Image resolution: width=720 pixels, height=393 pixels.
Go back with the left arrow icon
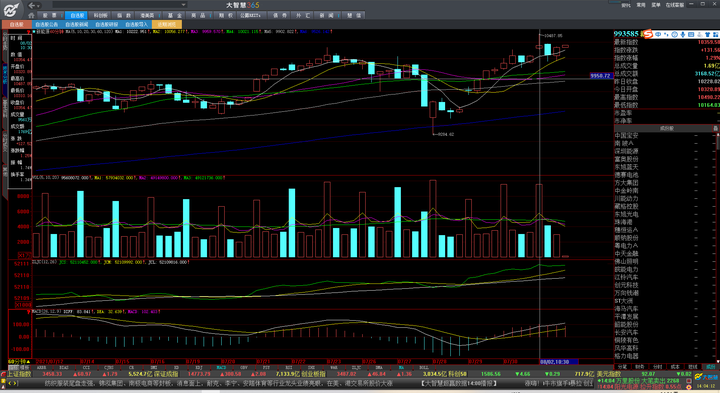coord(31,6)
